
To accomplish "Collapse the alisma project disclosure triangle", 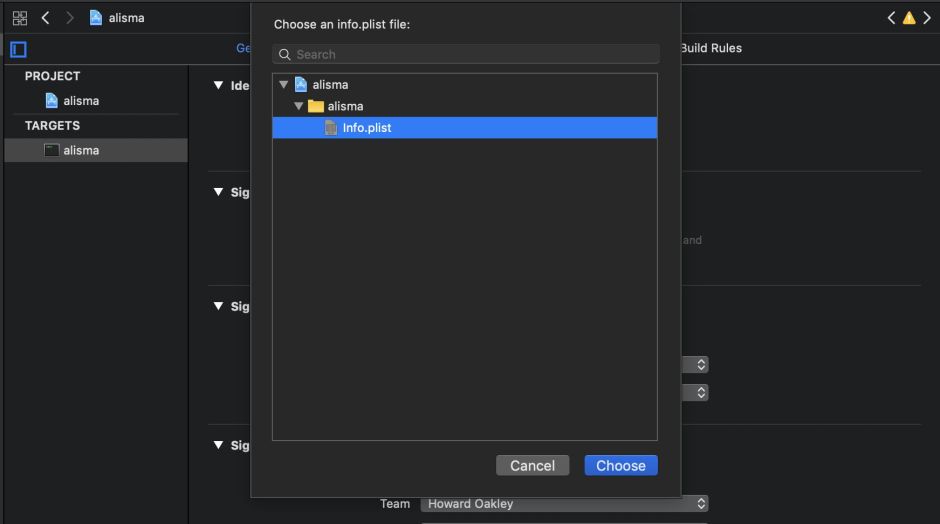I will click(x=284, y=85).
